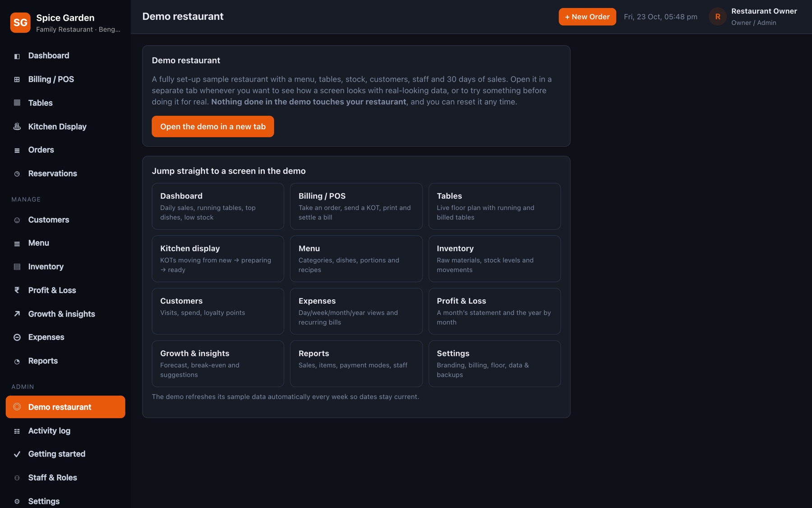Click Open the demo in a new tab
The image size is (812, 508).
click(213, 126)
